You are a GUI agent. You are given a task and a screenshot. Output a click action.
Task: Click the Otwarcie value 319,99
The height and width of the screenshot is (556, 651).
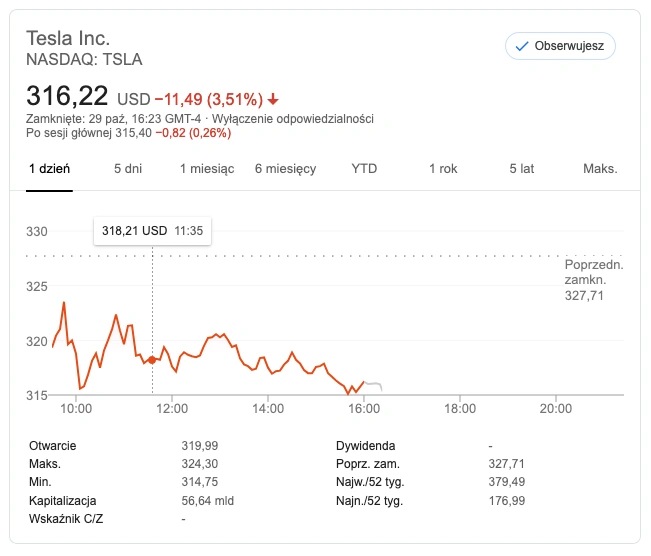[200, 446]
